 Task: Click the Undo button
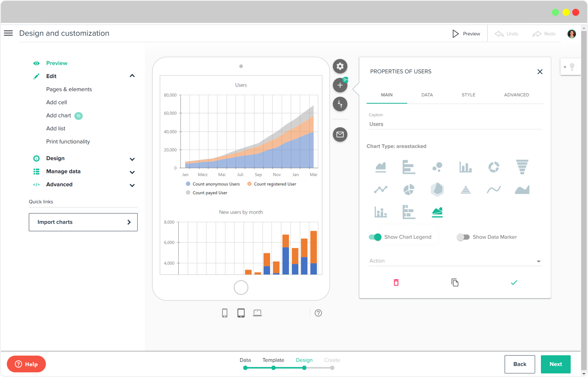[x=507, y=34]
